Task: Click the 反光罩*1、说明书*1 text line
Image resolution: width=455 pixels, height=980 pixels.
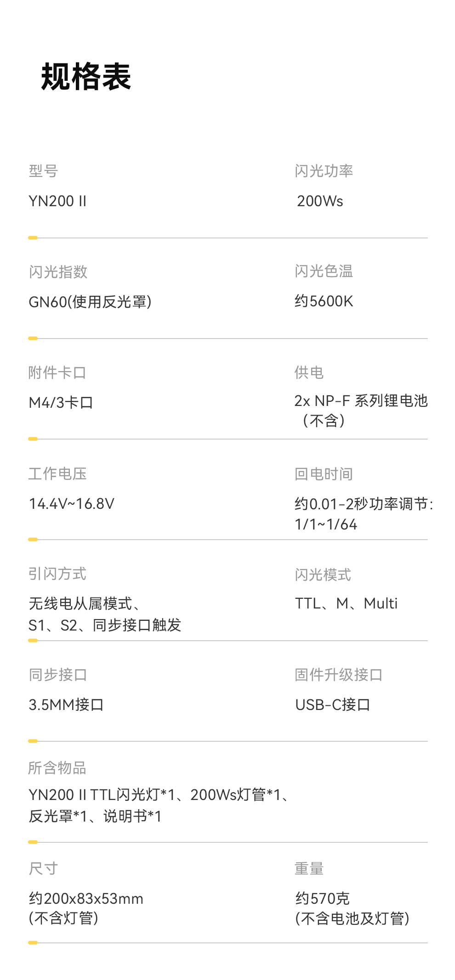Action: click(x=95, y=816)
